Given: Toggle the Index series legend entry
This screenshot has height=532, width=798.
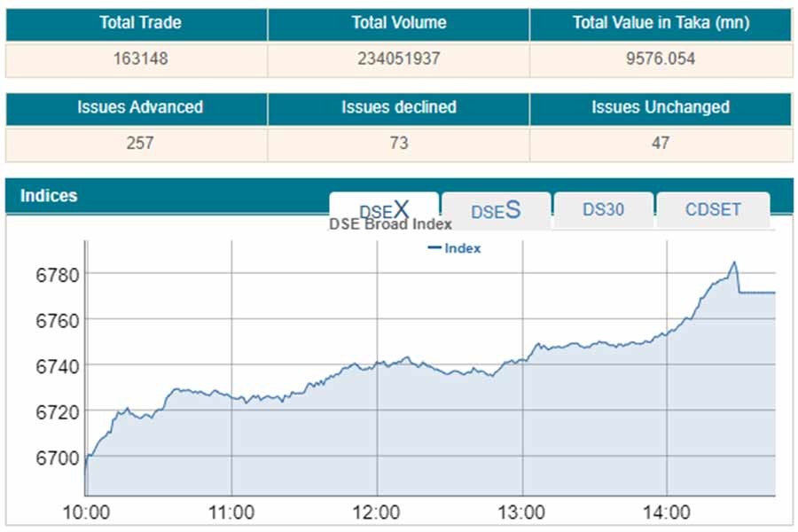Looking at the screenshot, I should [454, 248].
